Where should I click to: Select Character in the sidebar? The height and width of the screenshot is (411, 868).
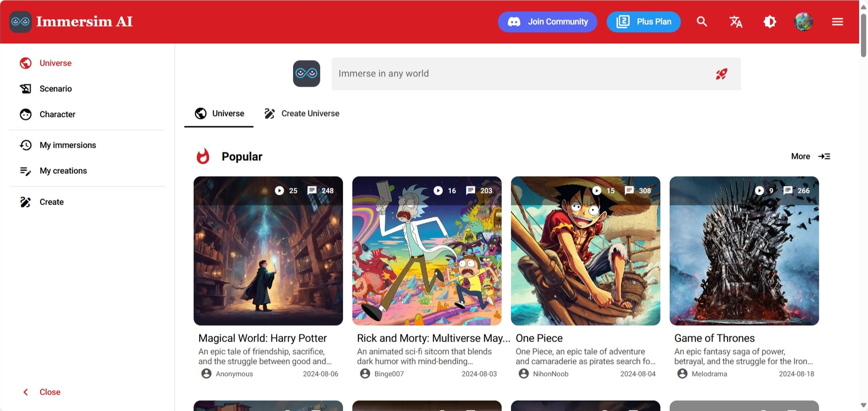57,115
